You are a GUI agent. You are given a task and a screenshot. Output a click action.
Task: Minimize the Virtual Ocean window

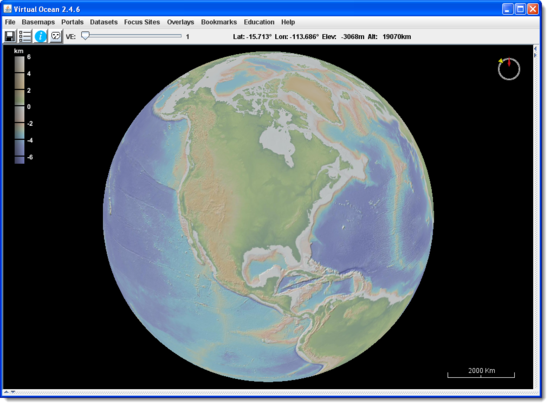[x=507, y=9]
